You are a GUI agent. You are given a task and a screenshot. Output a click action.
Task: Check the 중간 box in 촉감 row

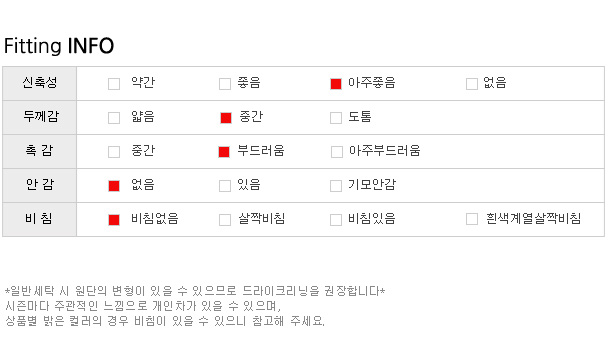tap(114, 152)
